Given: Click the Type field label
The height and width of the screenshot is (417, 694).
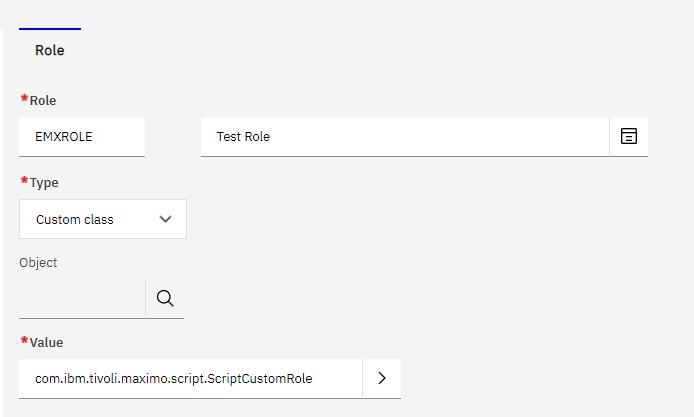Looking at the screenshot, I should [x=44, y=183].
